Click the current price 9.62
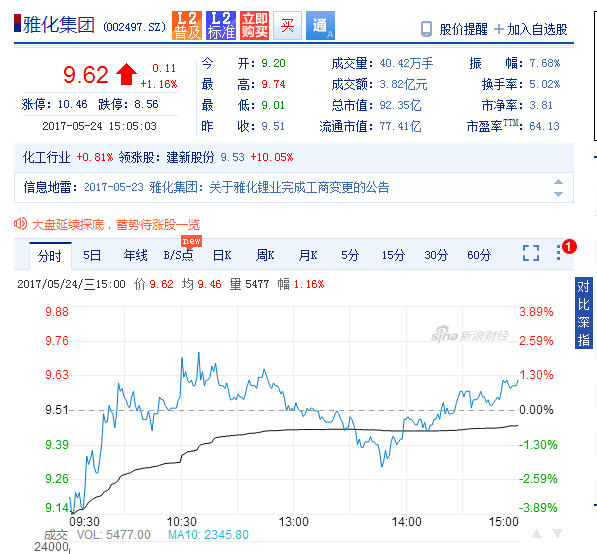The image size is (597, 554). coord(86,74)
